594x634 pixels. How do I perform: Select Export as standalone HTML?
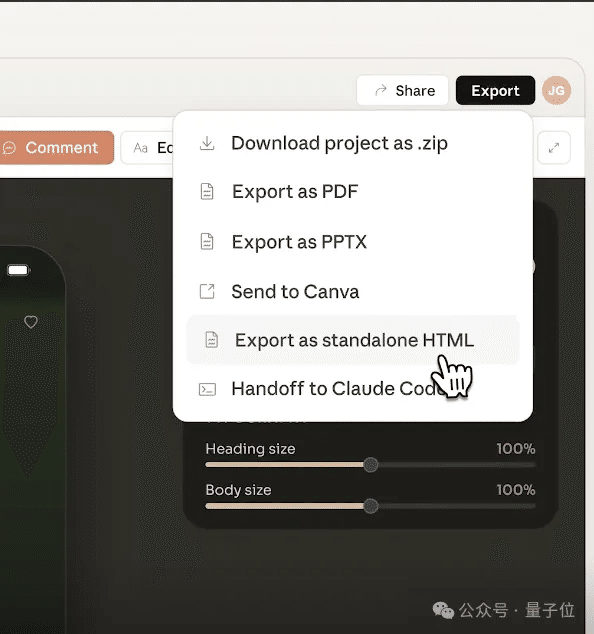pos(353,340)
